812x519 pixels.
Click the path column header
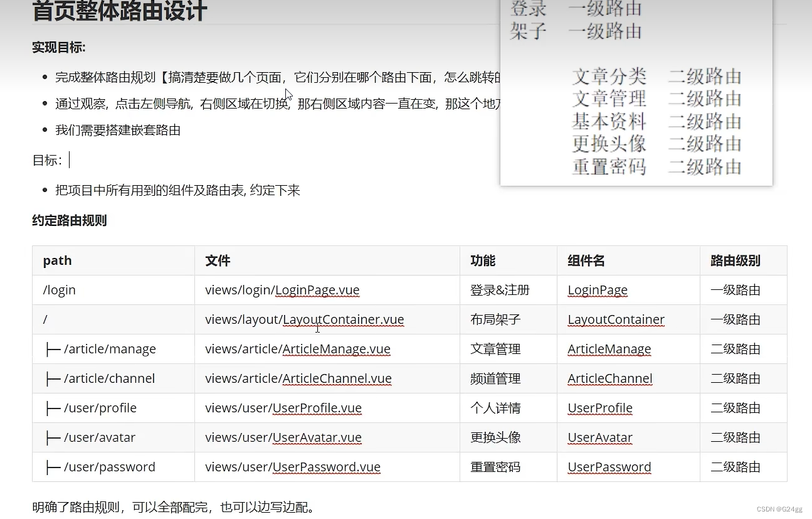(113, 260)
